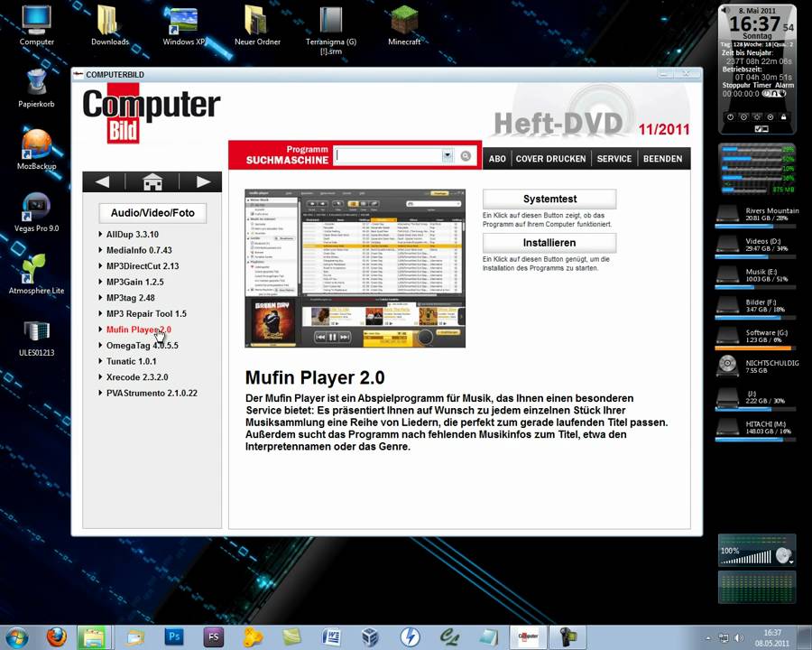
Task: Expand the arrow next to MP3Gain 1.2.5
Action: click(x=100, y=282)
